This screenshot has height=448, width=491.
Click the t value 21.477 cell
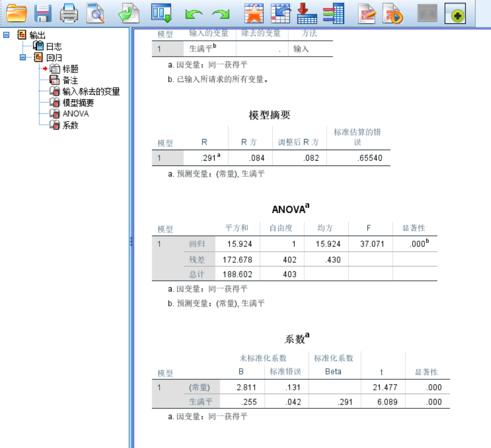tap(385, 388)
